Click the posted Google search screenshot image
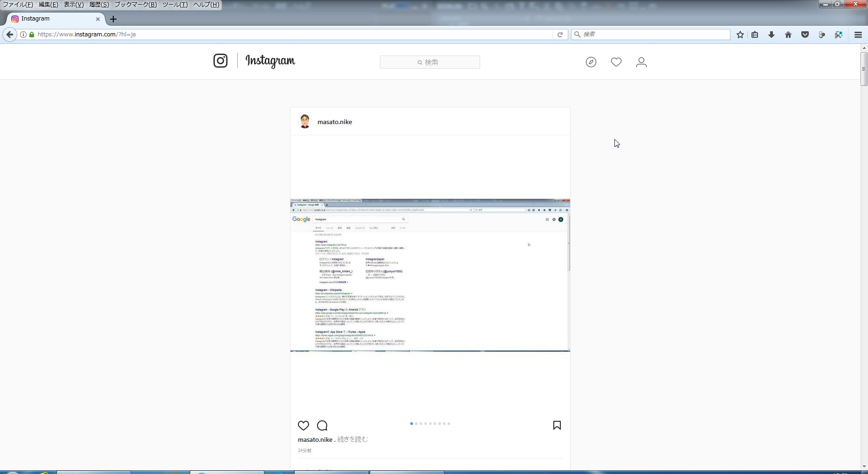Viewport: 868px width, 474px height. [430, 275]
